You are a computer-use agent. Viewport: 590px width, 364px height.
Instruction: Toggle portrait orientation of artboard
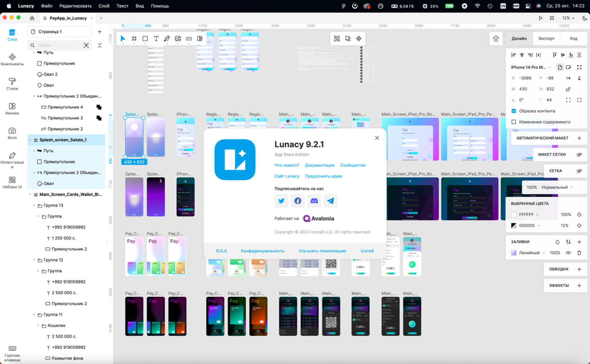(560, 67)
